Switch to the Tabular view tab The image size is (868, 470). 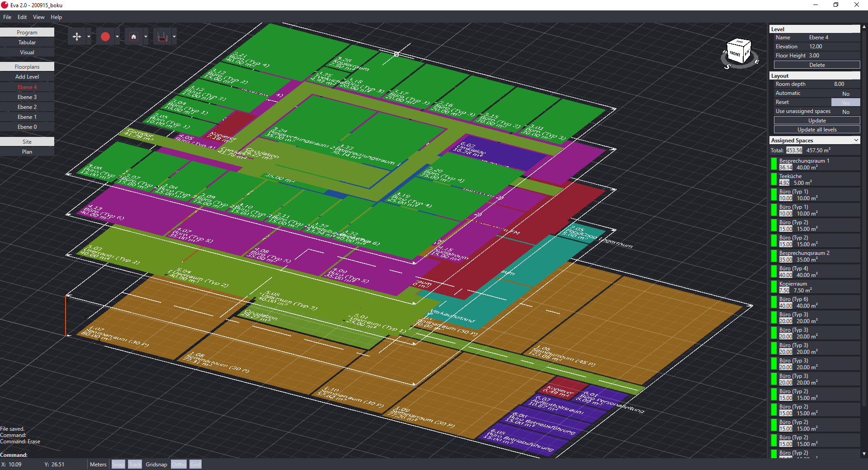tap(27, 42)
